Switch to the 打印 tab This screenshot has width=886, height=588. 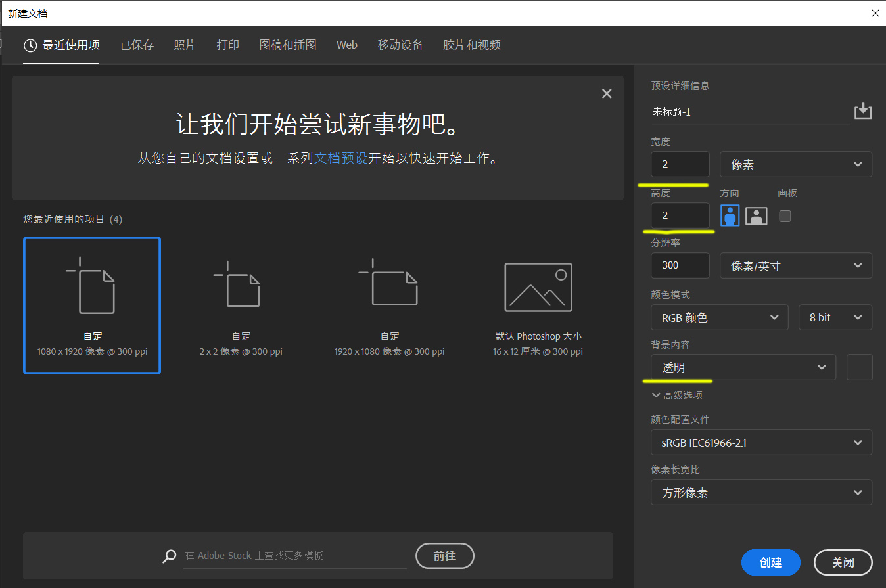227,45
